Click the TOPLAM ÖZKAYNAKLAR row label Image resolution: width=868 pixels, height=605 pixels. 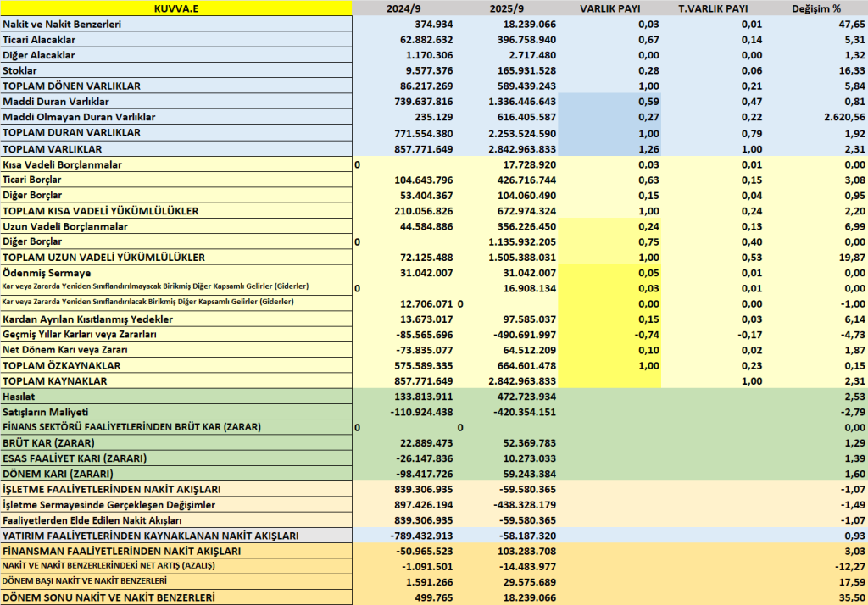(61, 366)
